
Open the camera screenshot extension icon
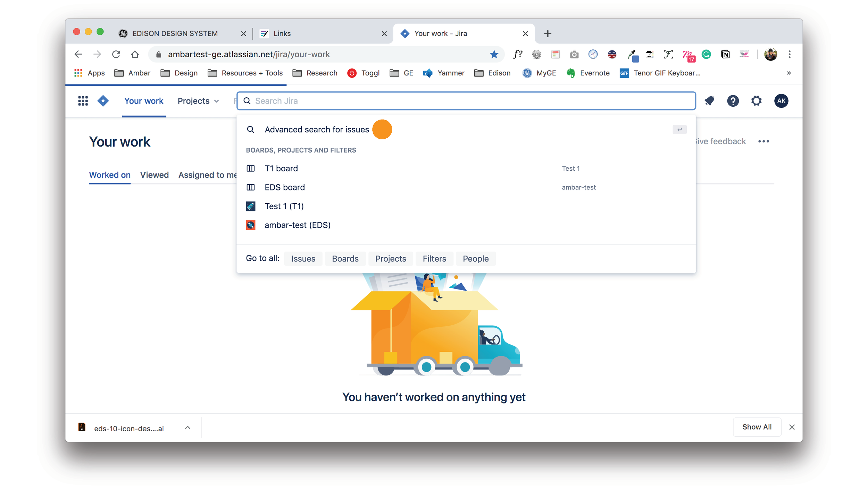tap(574, 54)
